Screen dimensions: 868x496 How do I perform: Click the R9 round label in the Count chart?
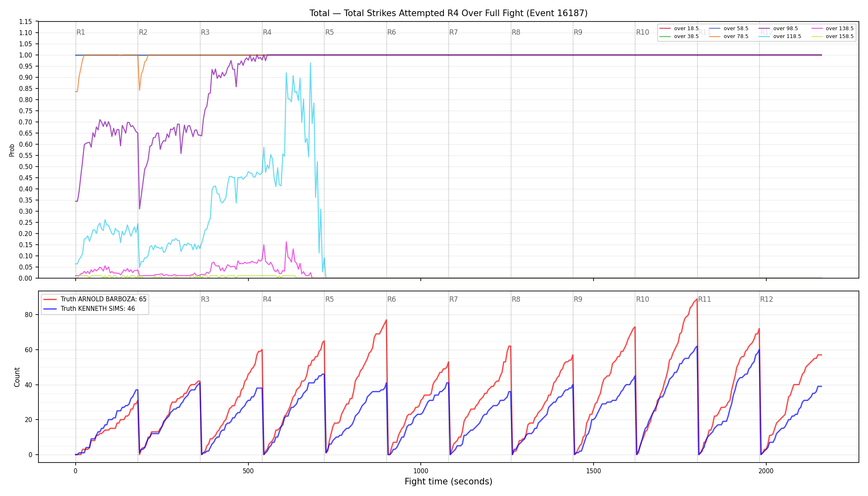[x=578, y=299]
